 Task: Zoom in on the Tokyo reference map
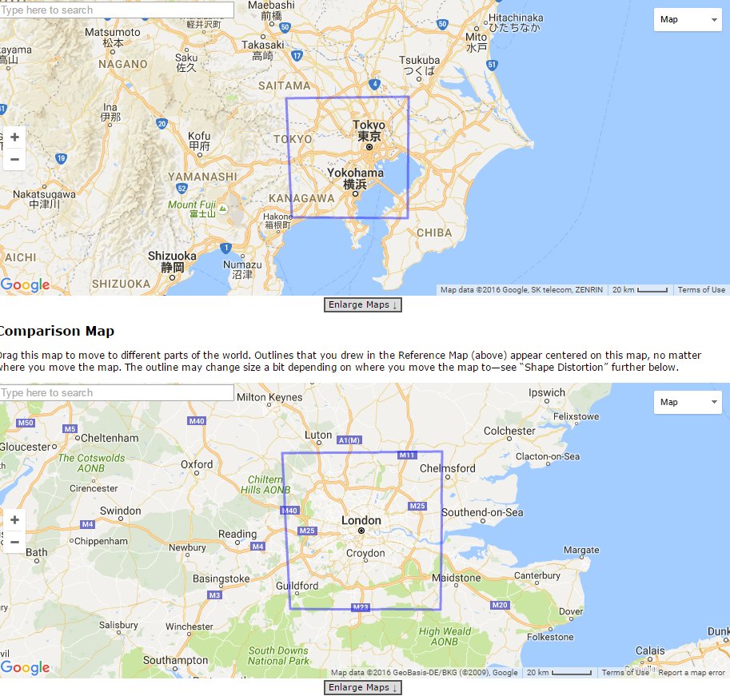(x=14, y=137)
